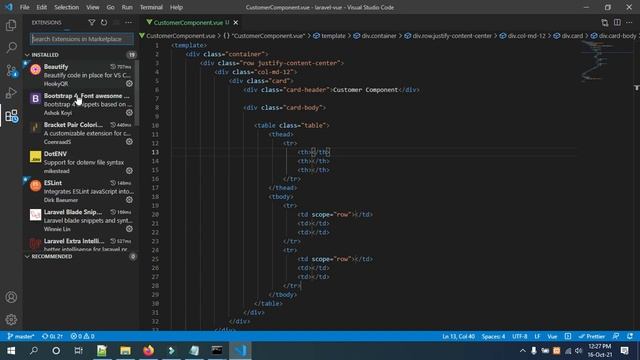
Task: Open Accounts menu in activity bar
Action: [x=11, y=297]
